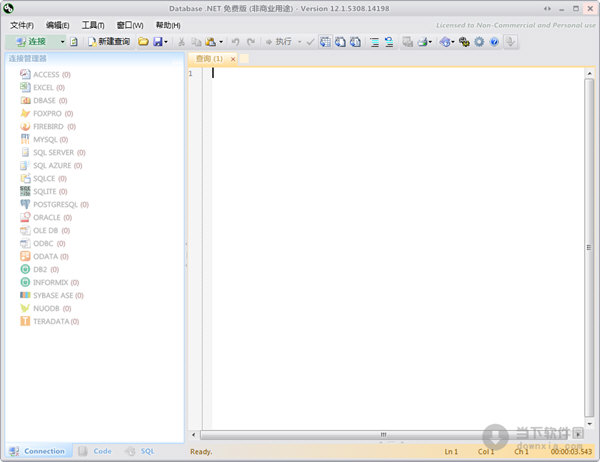Open the 工具(T) menu
600x462 pixels.
93,25
